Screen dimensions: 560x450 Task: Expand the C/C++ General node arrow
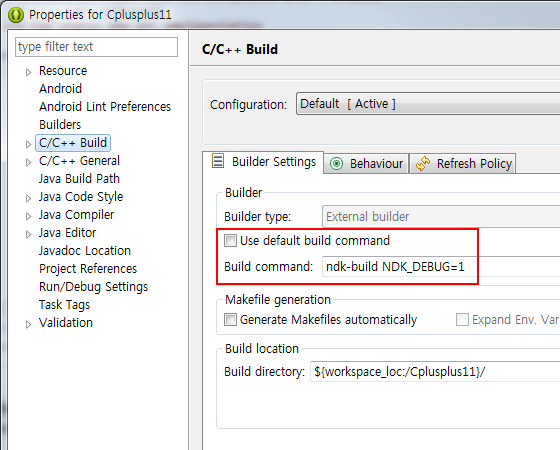29,162
